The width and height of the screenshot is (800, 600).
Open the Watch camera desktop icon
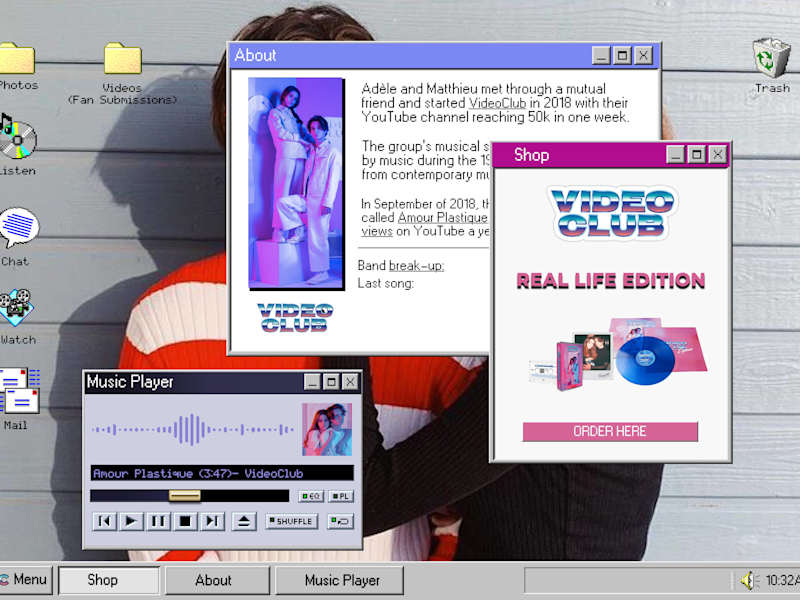[x=16, y=308]
